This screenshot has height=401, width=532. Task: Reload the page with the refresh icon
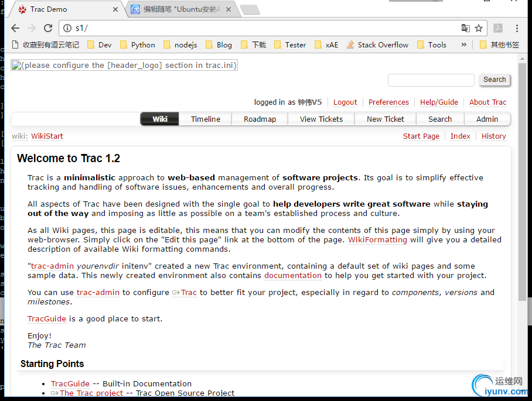48,28
